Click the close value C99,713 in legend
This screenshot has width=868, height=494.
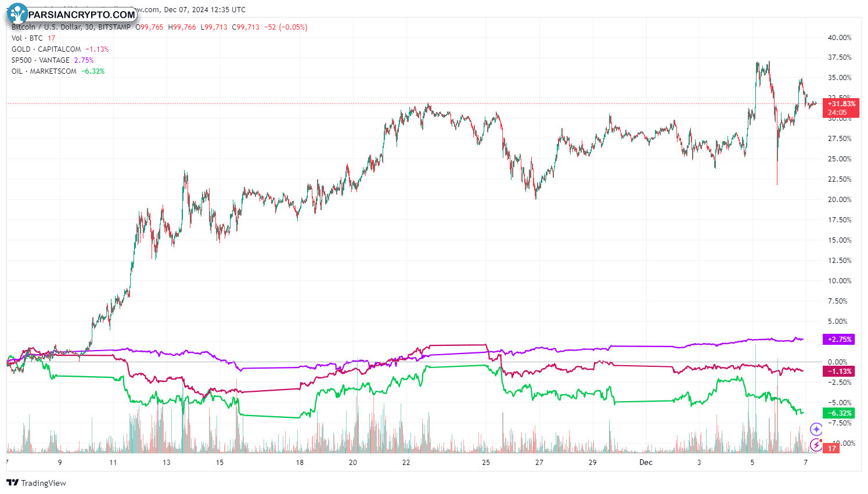pos(246,27)
